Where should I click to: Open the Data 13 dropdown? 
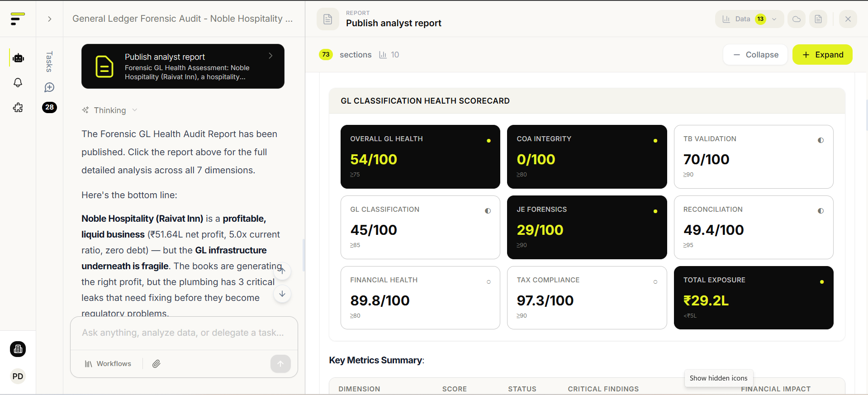pyautogui.click(x=749, y=19)
